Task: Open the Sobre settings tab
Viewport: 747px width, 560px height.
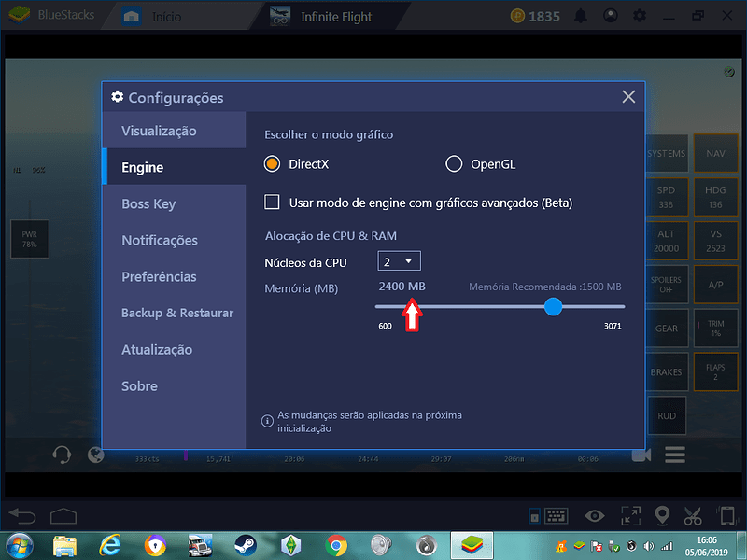Action: click(174, 386)
